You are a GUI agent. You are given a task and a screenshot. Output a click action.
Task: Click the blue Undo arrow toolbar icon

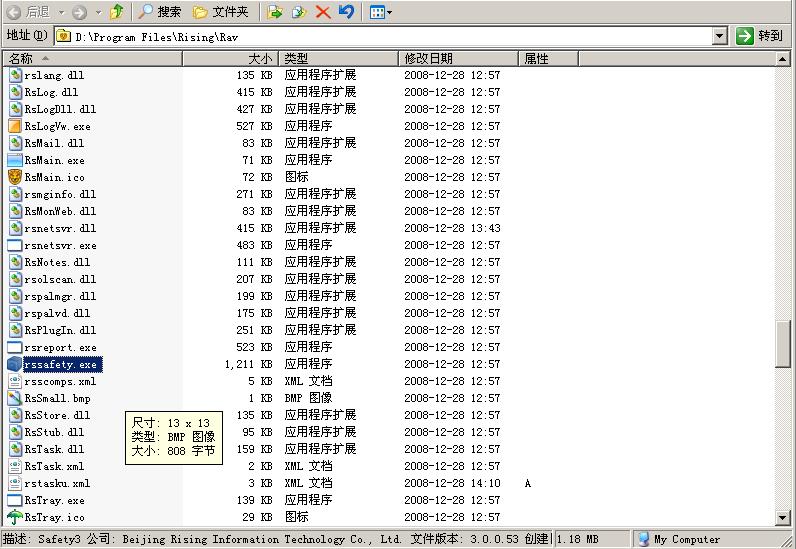[x=347, y=12]
